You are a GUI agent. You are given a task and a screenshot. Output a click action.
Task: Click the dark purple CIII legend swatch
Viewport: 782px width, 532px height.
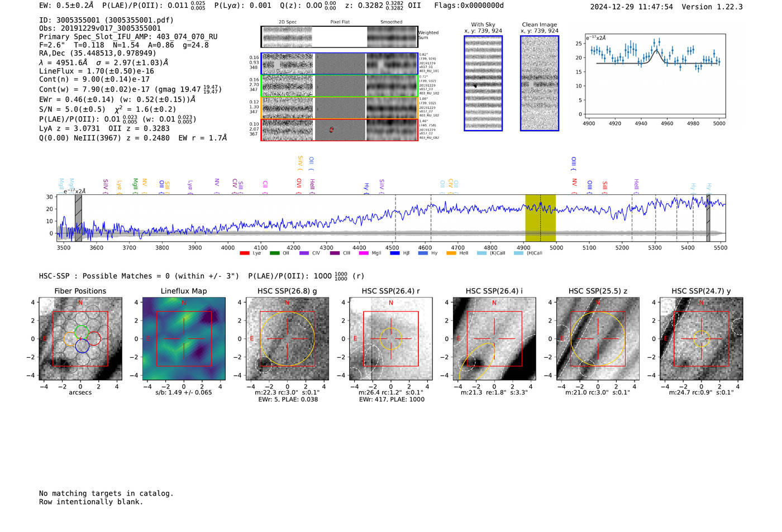pyautogui.click(x=334, y=253)
